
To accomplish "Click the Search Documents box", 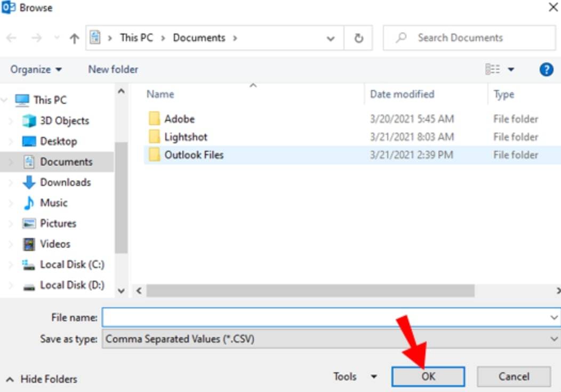I will point(468,37).
